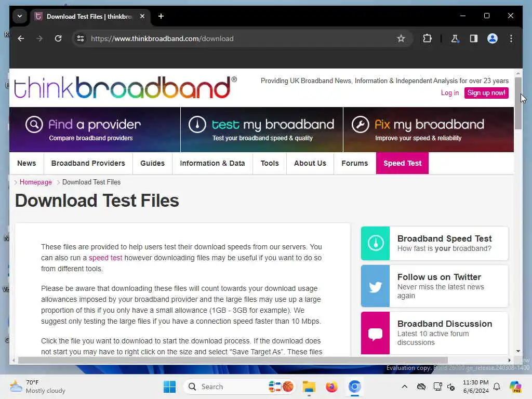The image size is (532, 399).
Task: Log in to thinkbroadband
Action: point(449,93)
